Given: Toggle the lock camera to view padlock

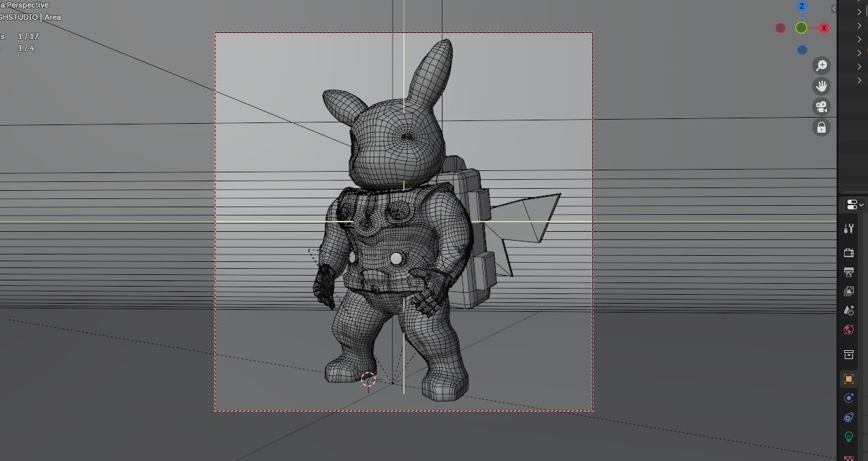Looking at the screenshot, I should coord(821,127).
